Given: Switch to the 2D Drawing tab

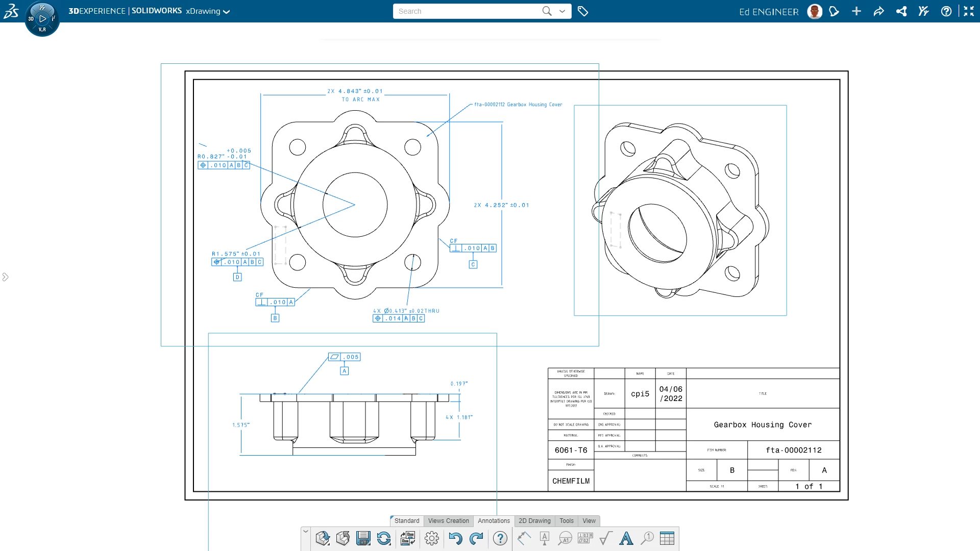Looking at the screenshot, I should (534, 521).
